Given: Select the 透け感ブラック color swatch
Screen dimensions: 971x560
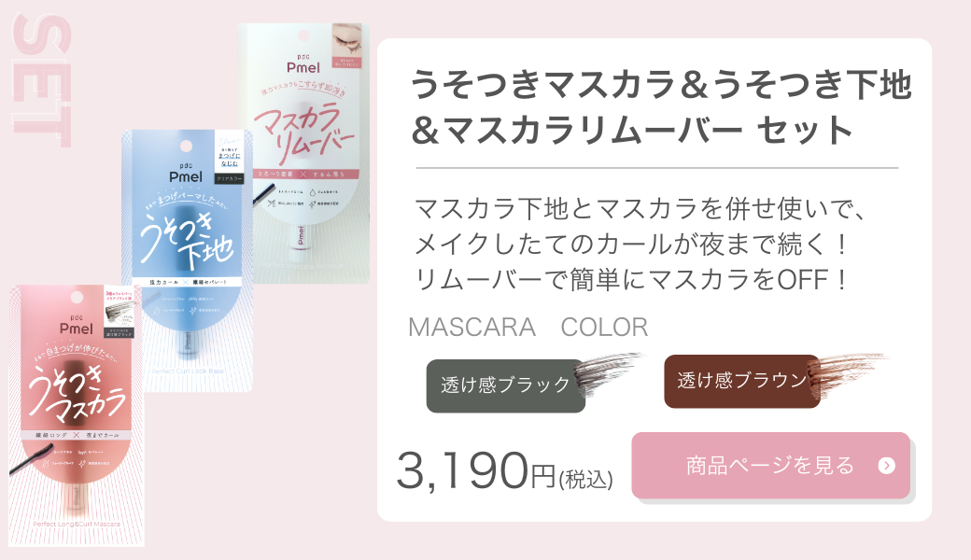Looking at the screenshot, I should [505, 385].
